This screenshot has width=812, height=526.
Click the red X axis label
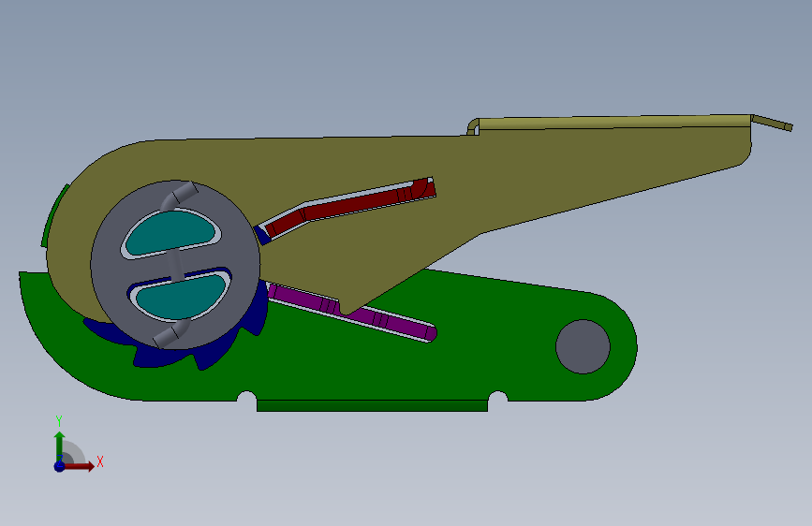tap(100, 461)
